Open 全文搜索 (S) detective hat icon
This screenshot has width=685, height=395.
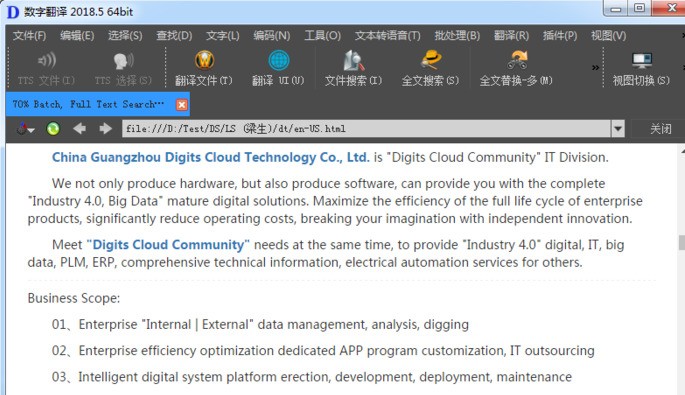tap(431, 60)
